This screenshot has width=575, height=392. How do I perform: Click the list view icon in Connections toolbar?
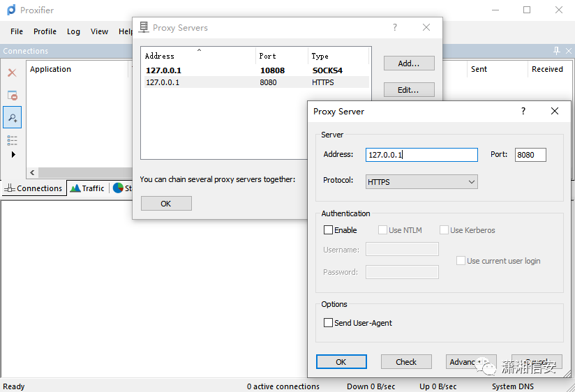(12, 140)
